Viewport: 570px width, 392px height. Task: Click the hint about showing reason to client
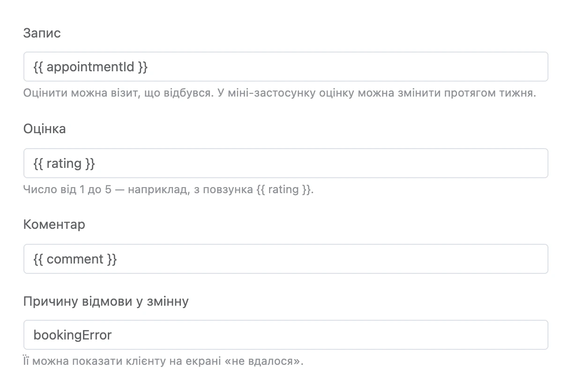point(164,362)
